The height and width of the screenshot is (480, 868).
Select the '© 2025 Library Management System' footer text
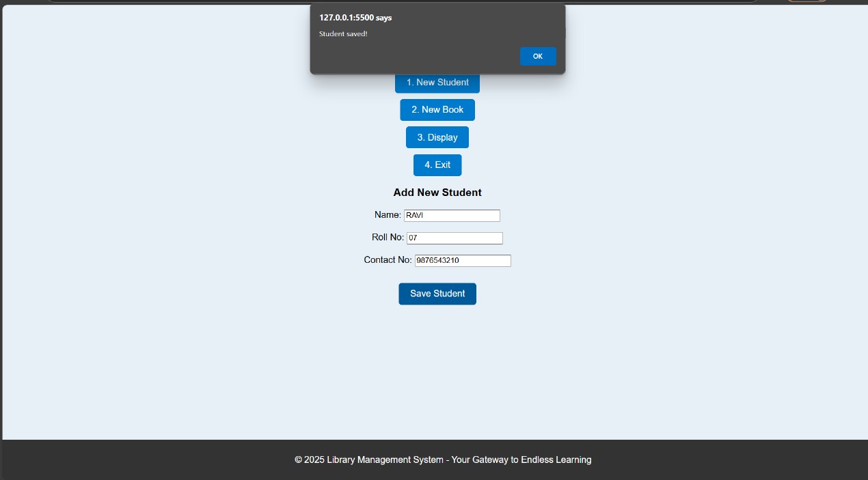(369, 460)
